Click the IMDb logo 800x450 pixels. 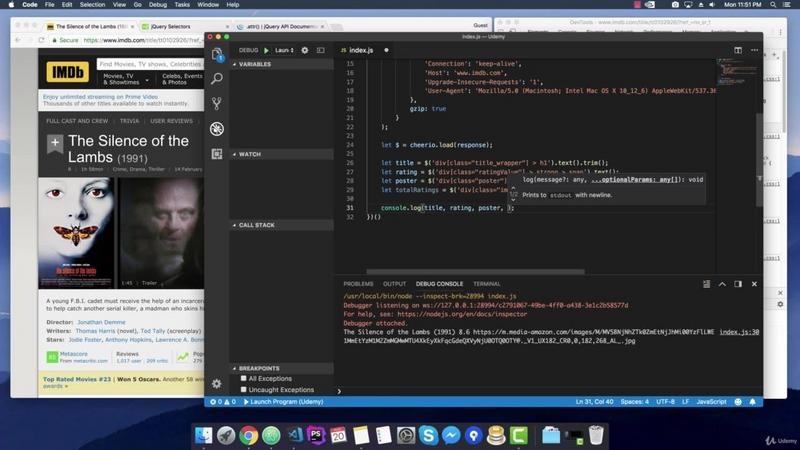click(x=67, y=72)
